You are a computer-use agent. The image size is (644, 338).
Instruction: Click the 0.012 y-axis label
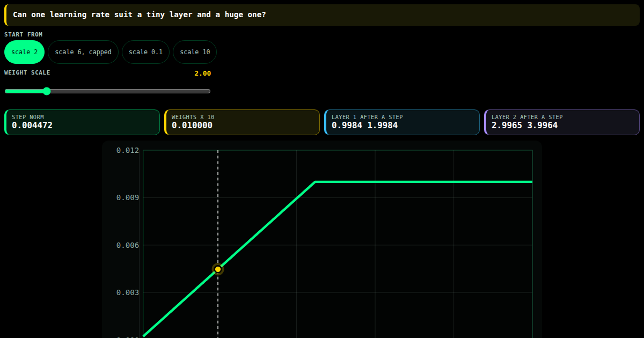(128, 151)
